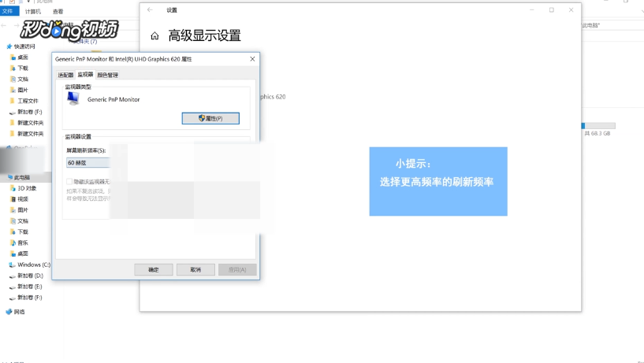
Task: Open the 颜色管理 tab
Action: [x=108, y=75]
